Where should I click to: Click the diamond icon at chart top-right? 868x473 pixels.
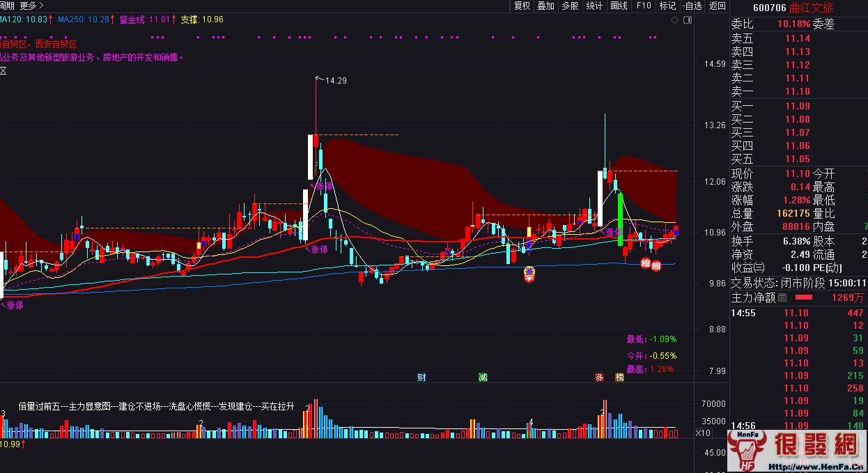tap(674, 20)
